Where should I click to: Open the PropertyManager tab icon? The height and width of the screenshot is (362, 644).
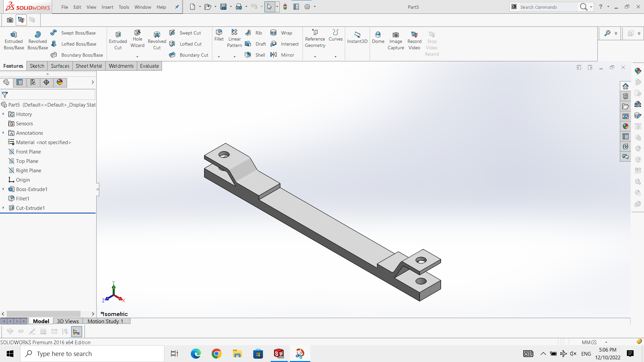[19, 82]
